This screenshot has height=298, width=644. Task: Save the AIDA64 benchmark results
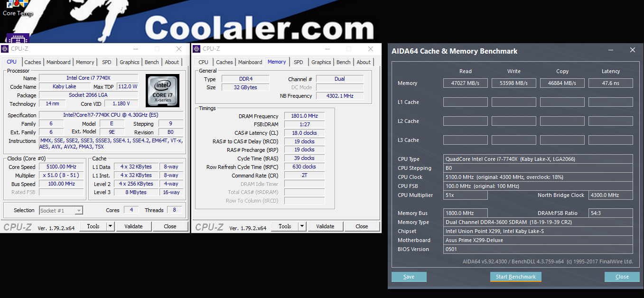409,277
